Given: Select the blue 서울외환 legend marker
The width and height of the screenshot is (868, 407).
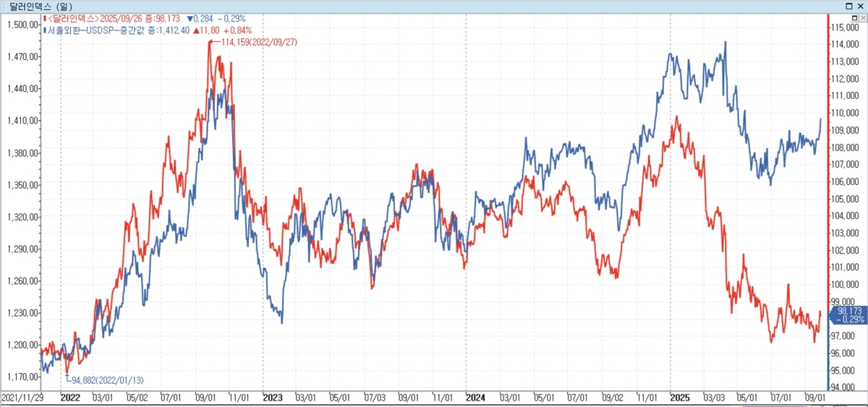Looking at the screenshot, I should click(44, 30).
